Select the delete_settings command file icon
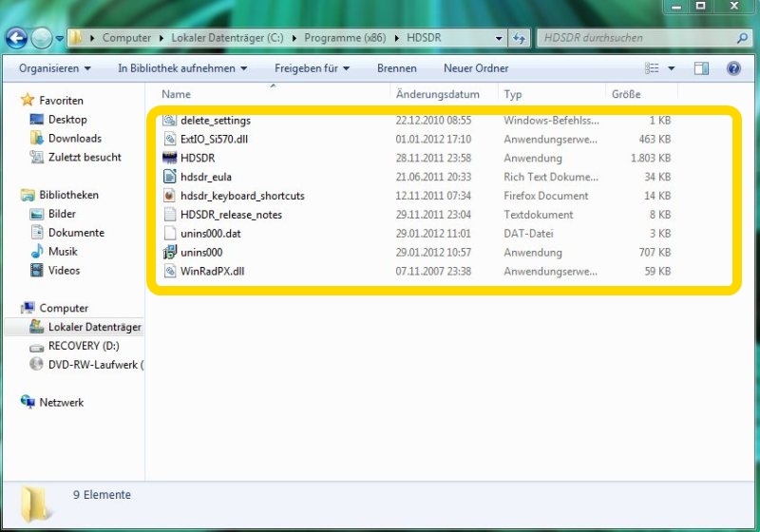This screenshot has height=532, width=760. pyautogui.click(x=170, y=121)
